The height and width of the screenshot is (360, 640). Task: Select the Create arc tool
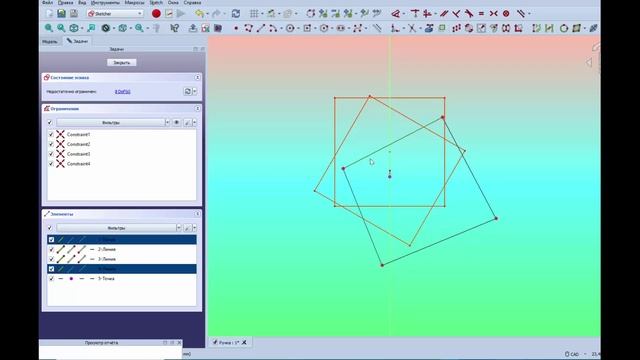273,28
